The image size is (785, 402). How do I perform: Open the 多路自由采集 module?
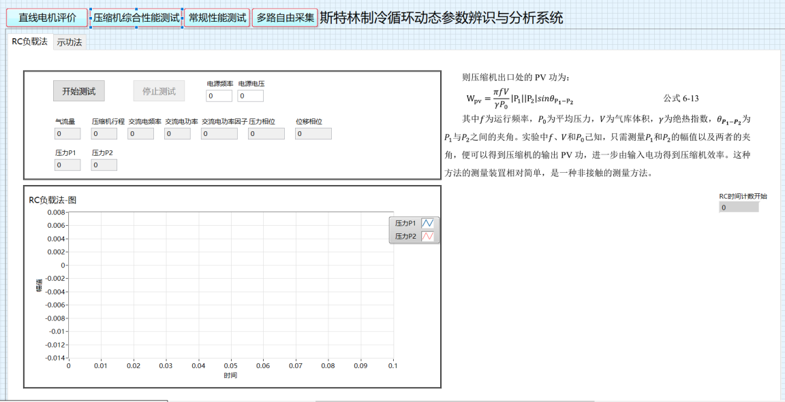pyautogui.click(x=285, y=19)
